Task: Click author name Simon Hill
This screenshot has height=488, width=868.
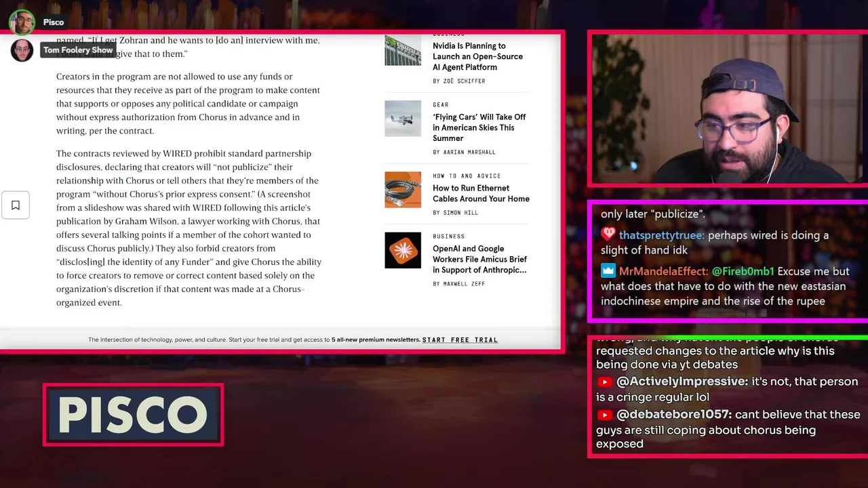Action: 460,213
